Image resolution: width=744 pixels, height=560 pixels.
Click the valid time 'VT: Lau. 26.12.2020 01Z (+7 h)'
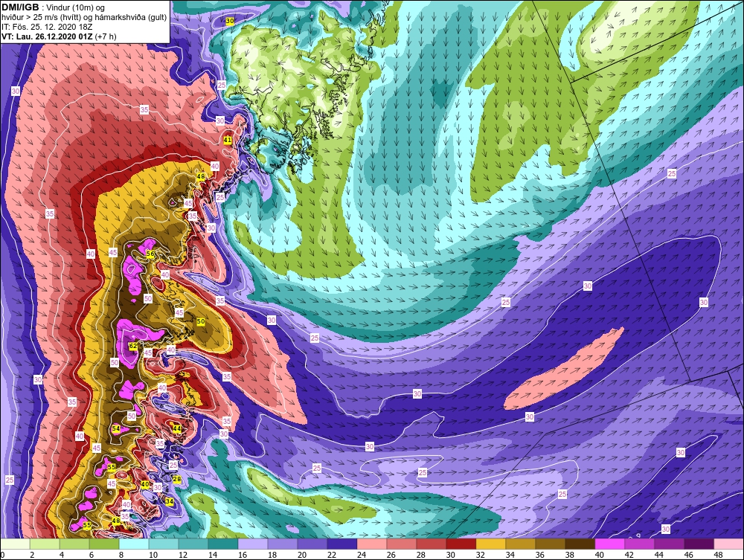click(x=59, y=36)
